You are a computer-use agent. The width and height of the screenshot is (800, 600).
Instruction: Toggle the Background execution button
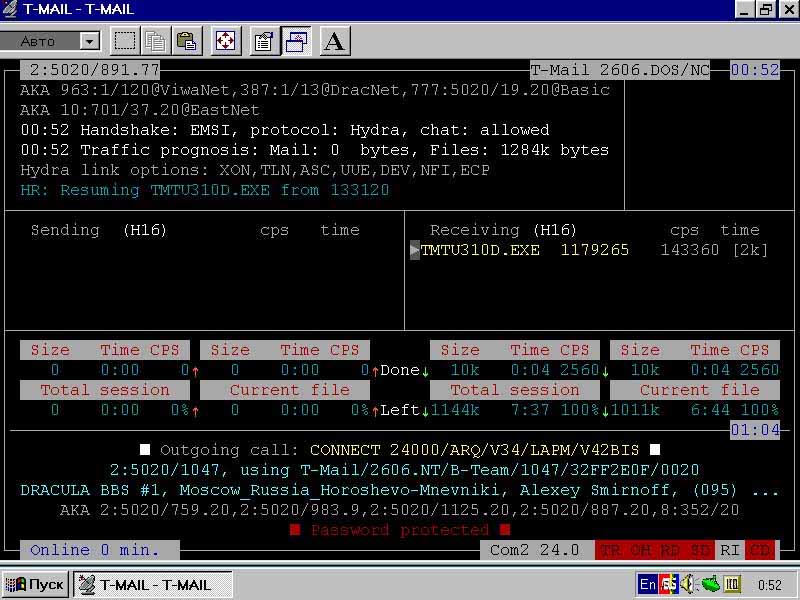(296, 41)
